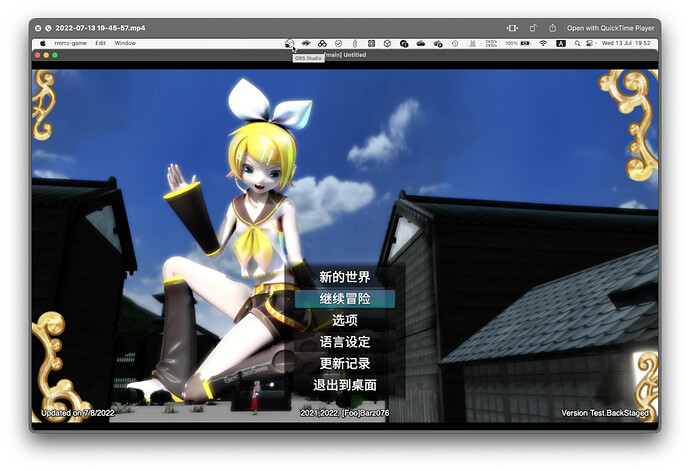This screenshot has height=471, width=690.
Task: Click the rotate icon in preview toolbar
Action: pyautogui.click(x=535, y=28)
